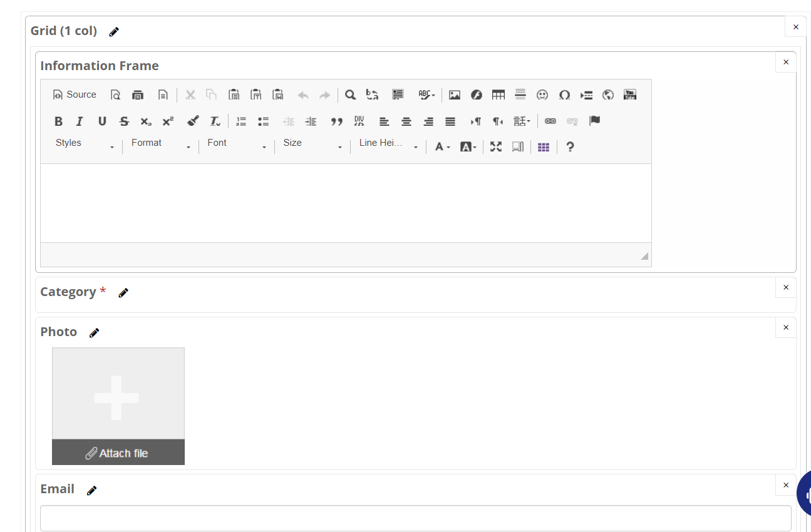This screenshot has width=811, height=532.
Task: Insert an image in Information Frame
Action: pos(455,95)
